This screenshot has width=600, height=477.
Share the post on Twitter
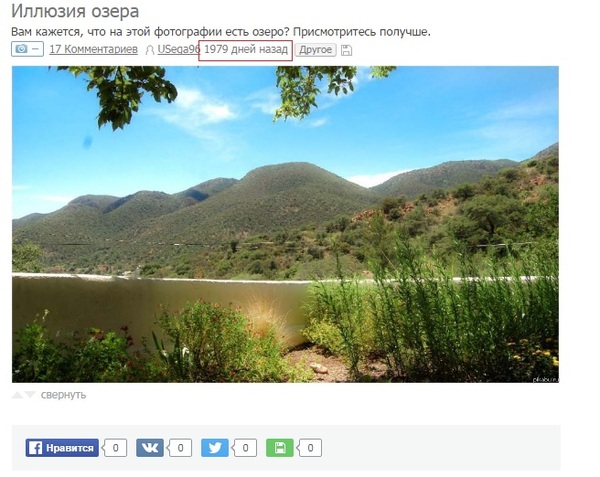pos(215,448)
